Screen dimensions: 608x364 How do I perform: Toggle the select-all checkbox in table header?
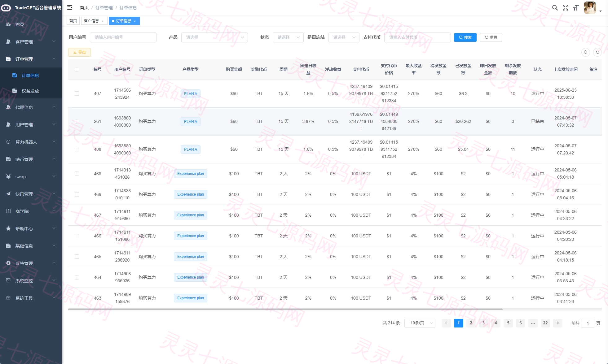[x=77, y=69]
